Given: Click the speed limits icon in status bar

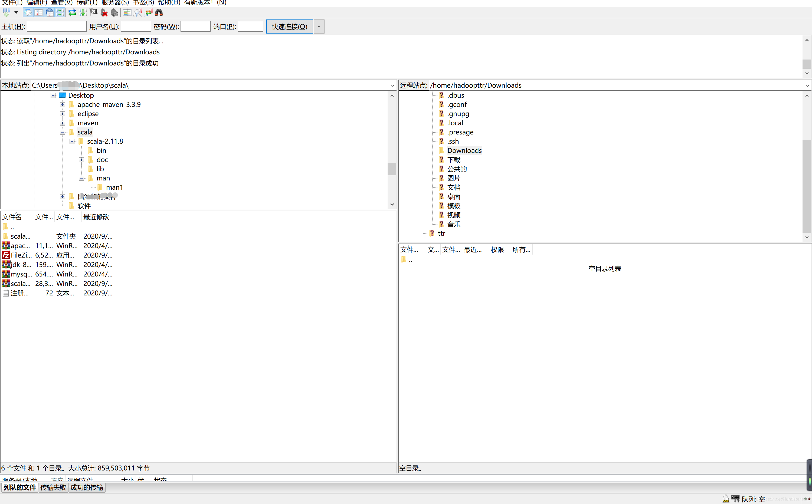Looking at the screenshot, I should coord(735,499).
